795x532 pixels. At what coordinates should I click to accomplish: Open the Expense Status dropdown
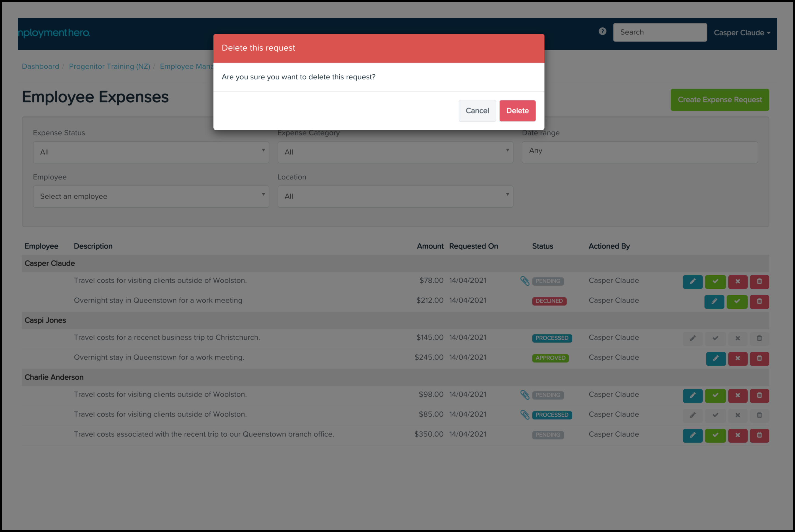(x=151, y=152)
